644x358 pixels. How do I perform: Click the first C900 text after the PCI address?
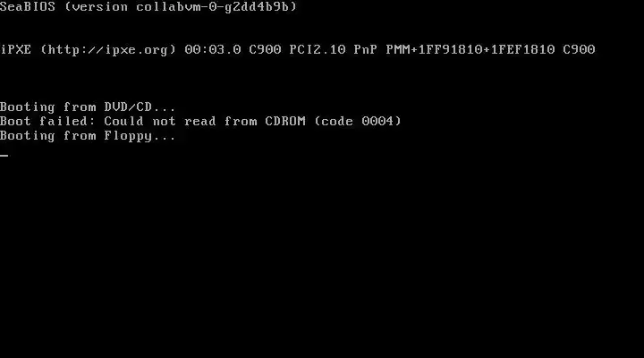(265, 49)
